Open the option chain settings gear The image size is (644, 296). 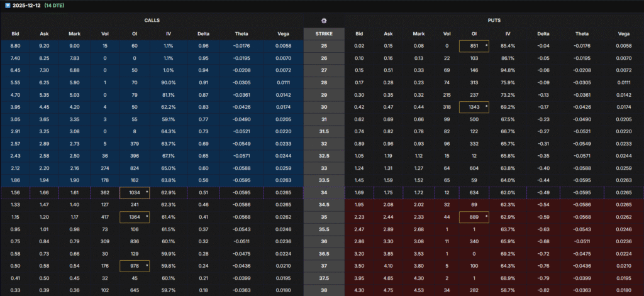click(x=323, y=20)
